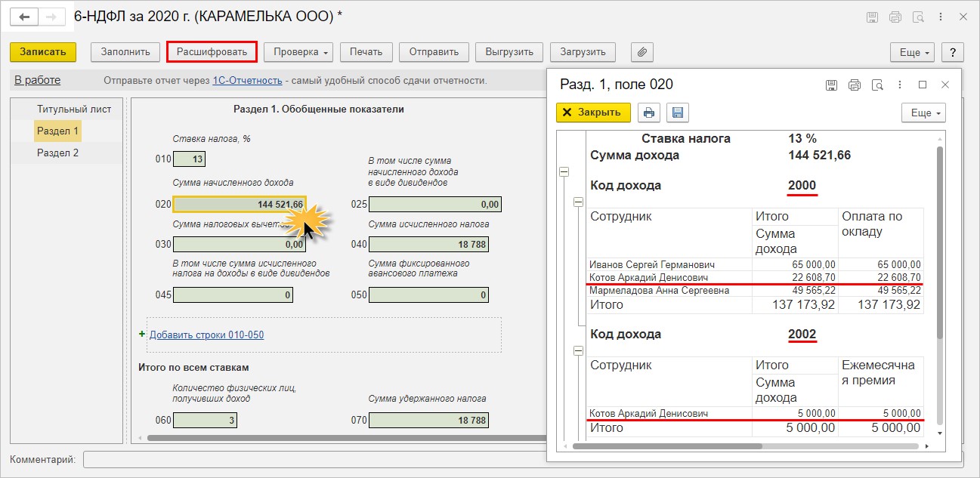Image resolution: width=980 pixels, height=478 pixels.
Task: Click the field 010 tax rate value
Action: [189, 159]
